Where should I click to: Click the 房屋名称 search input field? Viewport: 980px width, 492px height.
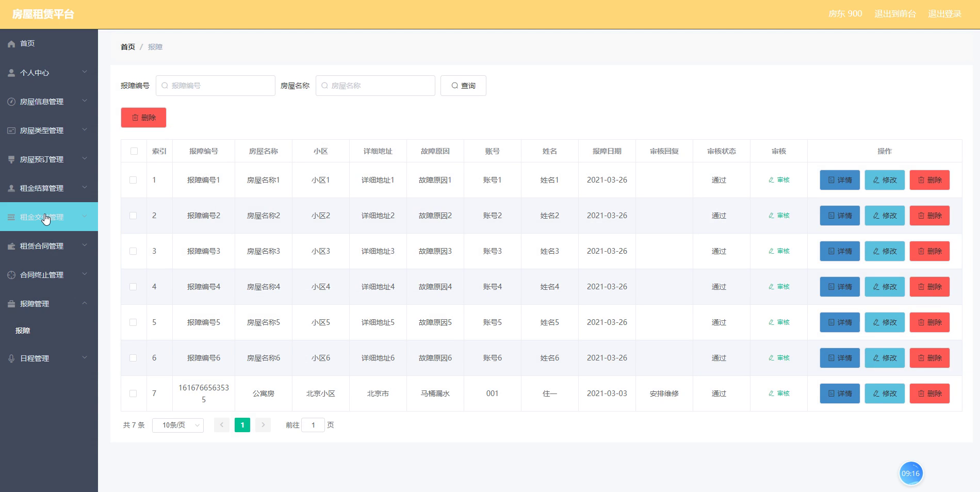[x=375, y=86]
